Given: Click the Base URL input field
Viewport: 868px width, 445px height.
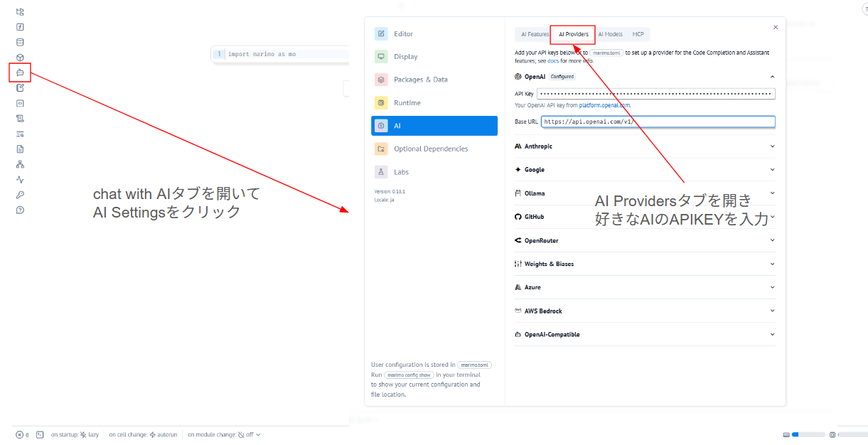Looking at the screenshot, I should point(658,122).
